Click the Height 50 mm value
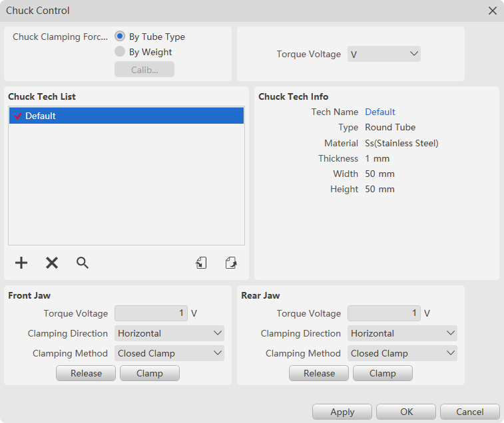 pos(379,189)
